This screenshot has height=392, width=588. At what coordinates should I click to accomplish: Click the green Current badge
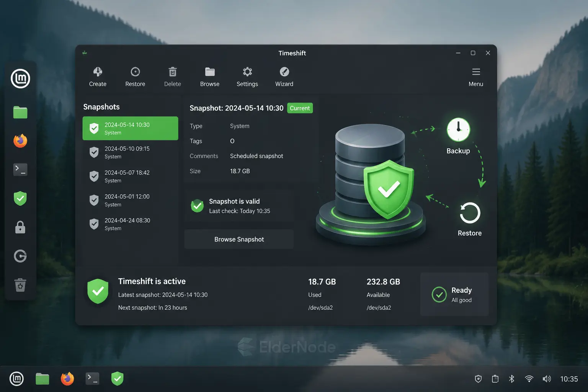pyautogui.click(x=300, y=108)
